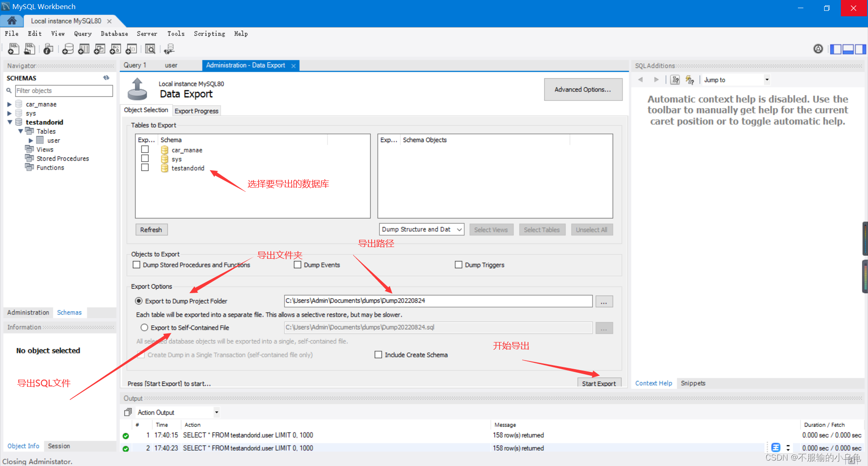Search table data icon in toolbar
The image size is (868, 466).
150,48
